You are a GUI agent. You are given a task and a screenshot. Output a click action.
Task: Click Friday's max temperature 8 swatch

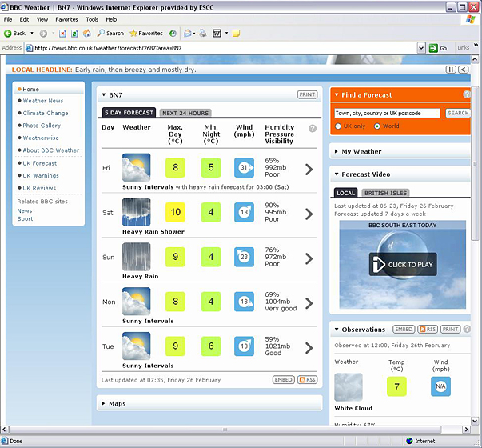(x=175, y=167)
